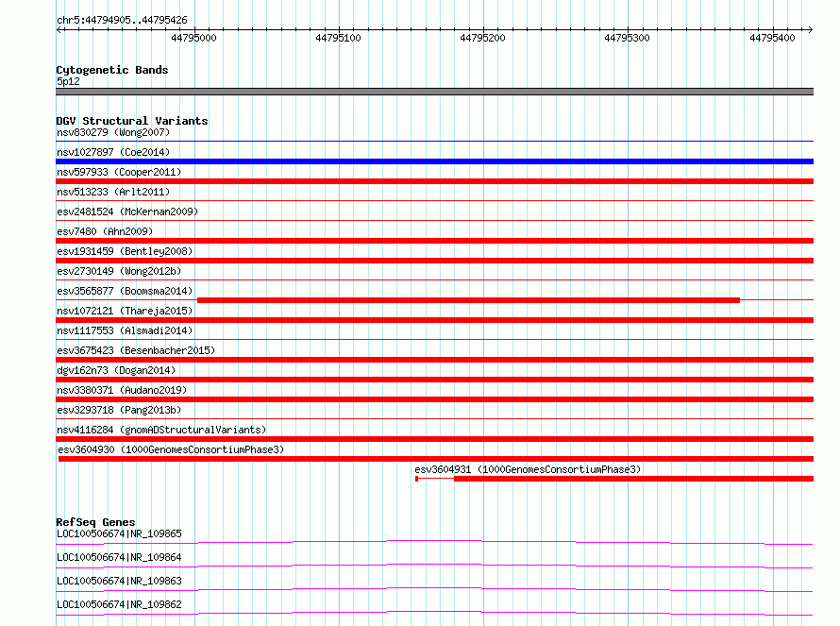Open variant esv2481524 (McKernan2009)
840x626 pixels.
click(127, 211)
